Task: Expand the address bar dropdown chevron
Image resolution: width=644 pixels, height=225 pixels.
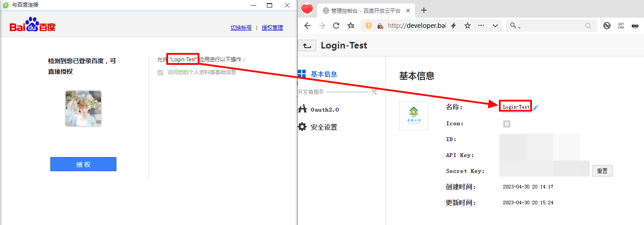Action: [495, 26]
